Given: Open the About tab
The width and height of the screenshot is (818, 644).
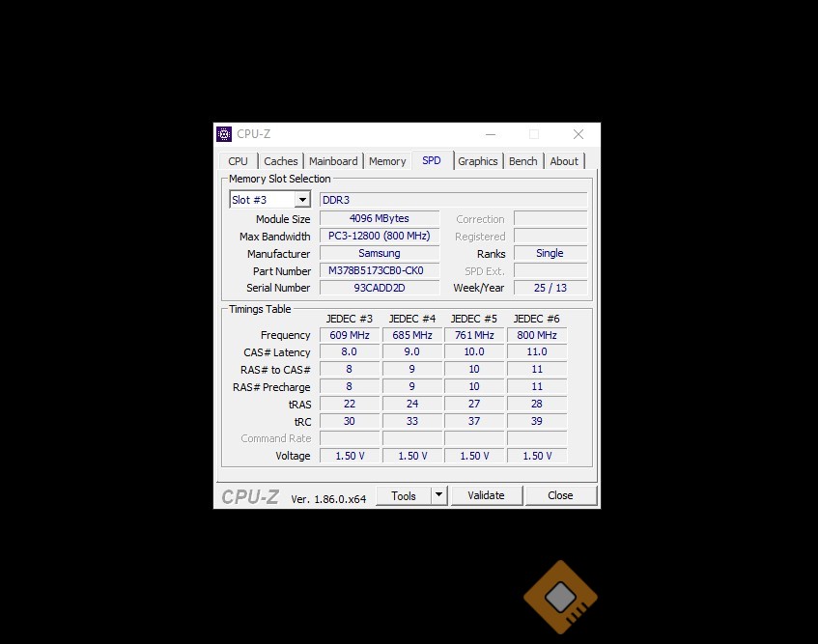Looking at the screenshot, I should tap(564, 161).
